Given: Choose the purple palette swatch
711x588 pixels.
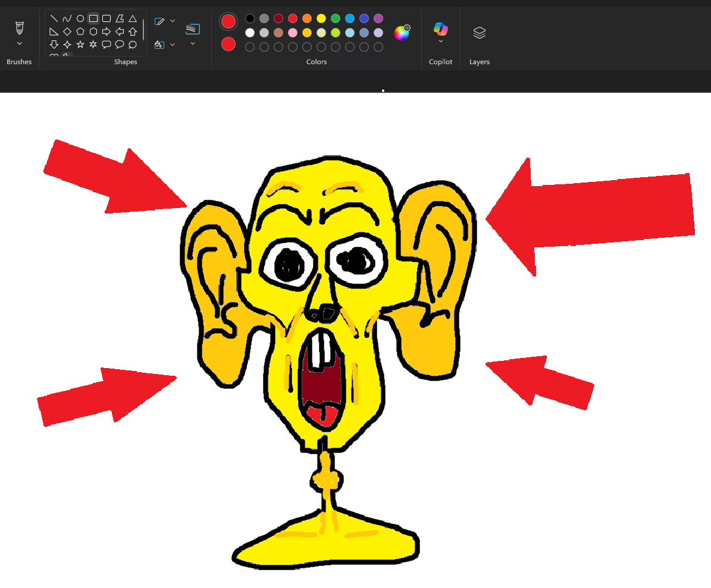Looking at the screenshot, I should pos(378,18).
